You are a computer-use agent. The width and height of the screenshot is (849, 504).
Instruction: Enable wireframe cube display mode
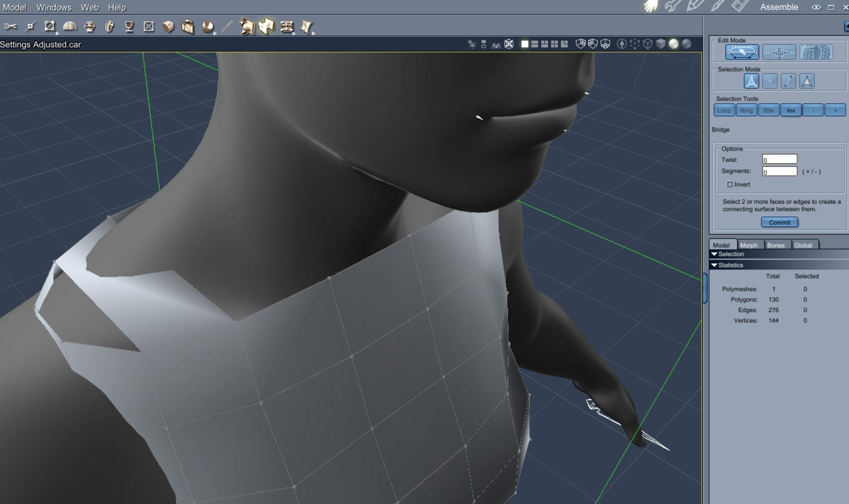(648, 44)
